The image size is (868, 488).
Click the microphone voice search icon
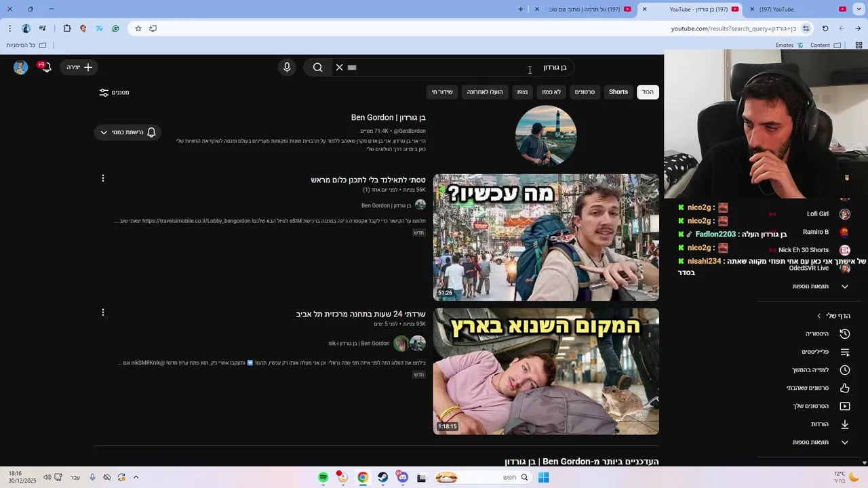click(x=287, y=67)
